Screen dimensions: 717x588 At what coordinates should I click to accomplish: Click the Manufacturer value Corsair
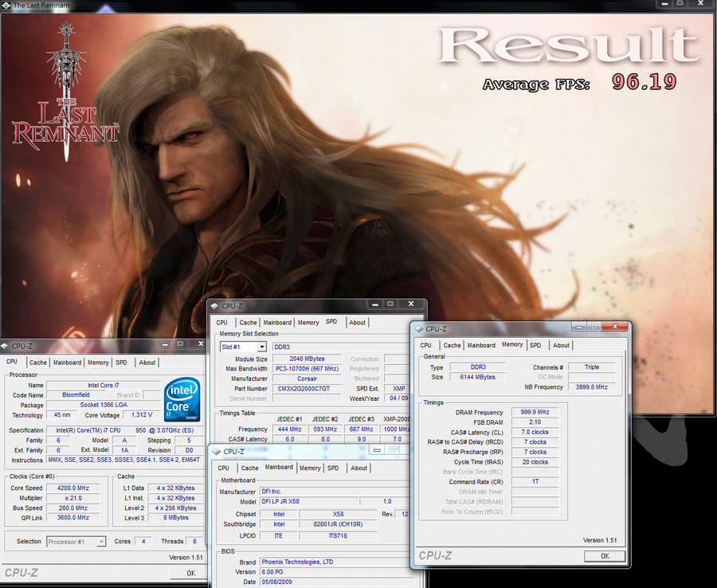(307, 378)
